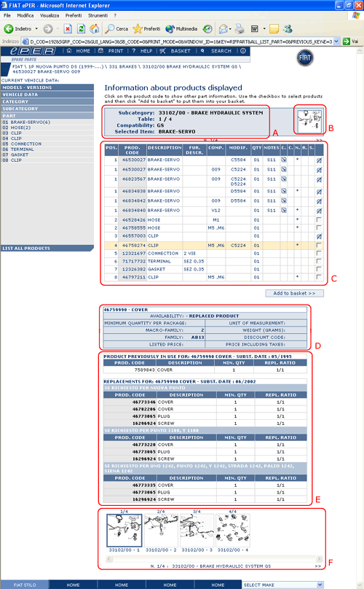Expand the CATEGORY section
Screen dimensions: 364x589
(47, 102)
